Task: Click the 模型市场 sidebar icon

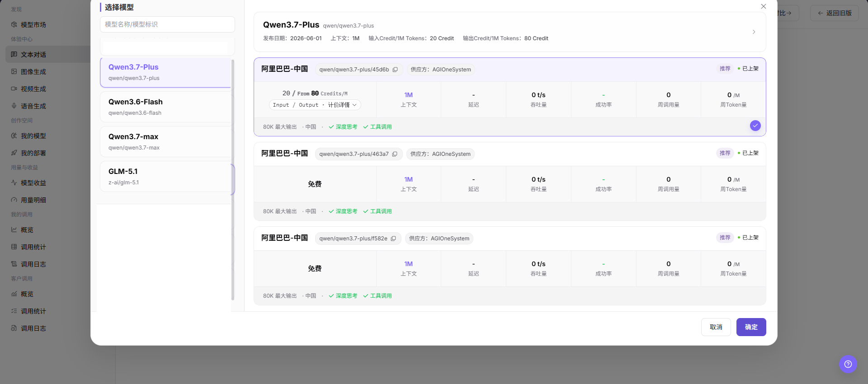Action: click(14, 25)
